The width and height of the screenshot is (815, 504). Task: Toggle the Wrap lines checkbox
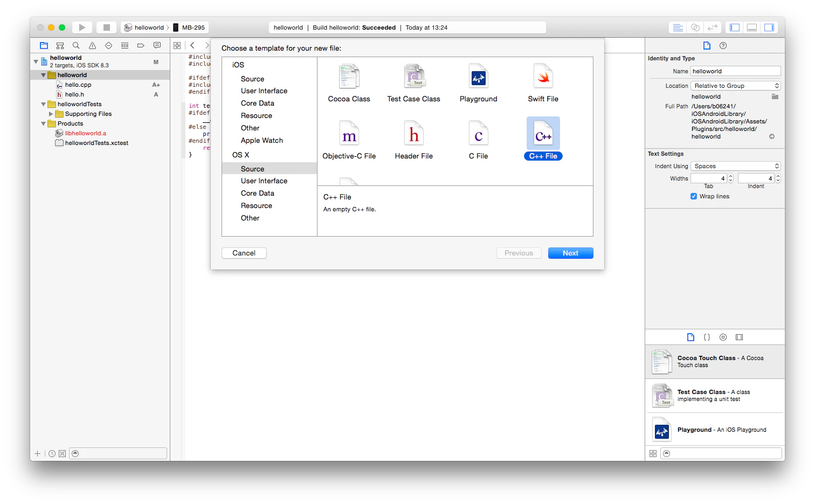click(x=694, y=196)
